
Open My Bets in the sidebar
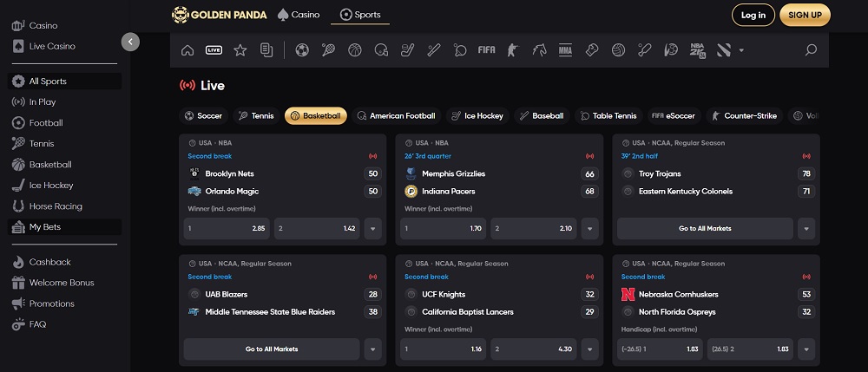point(64,226)
